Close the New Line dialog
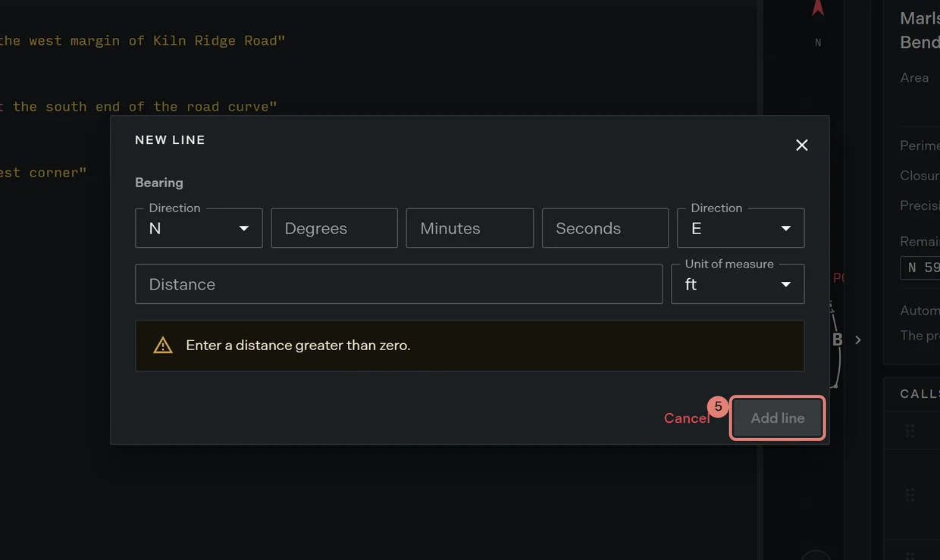The width and height of the screenshot is (940, 560). (x=801, y=145)
